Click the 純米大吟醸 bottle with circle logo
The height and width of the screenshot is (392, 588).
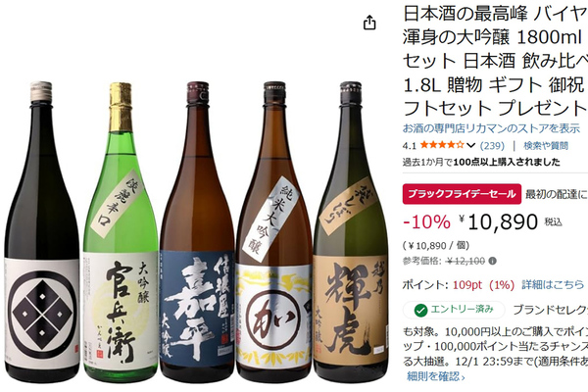[274, 232]
